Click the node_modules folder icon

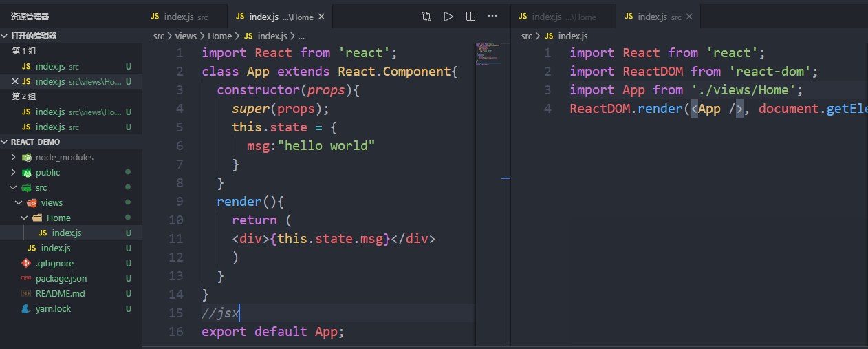point(27,157)
